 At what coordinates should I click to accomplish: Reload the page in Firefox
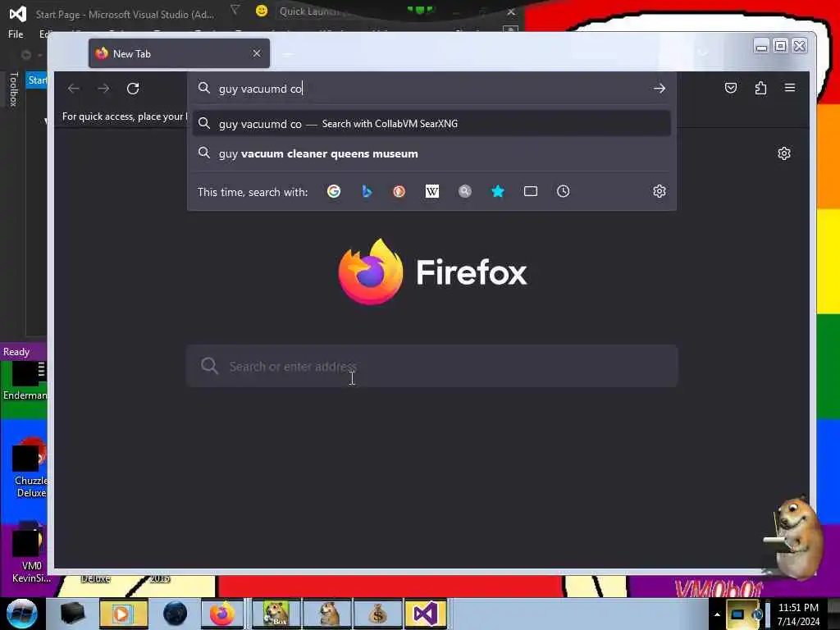click(133, 89)
